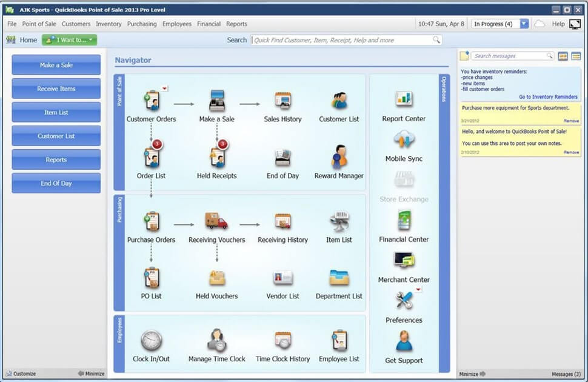Open the Held Vouchers icon
This screenshot has height=382, width=588.
(217, 278)
